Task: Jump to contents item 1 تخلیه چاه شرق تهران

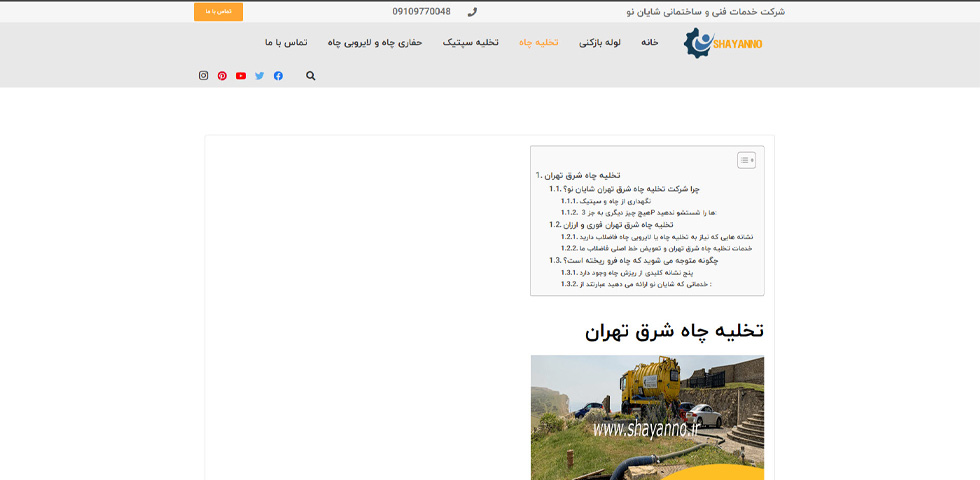Action: (578, 175)
